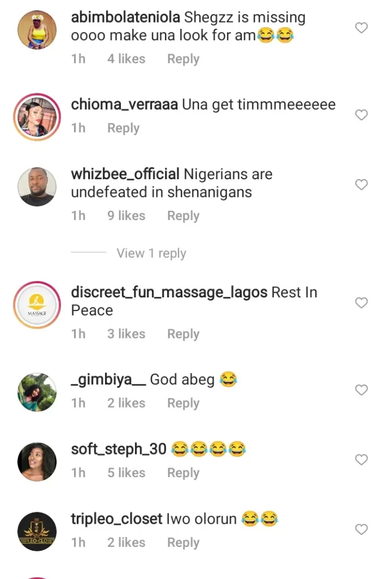The image size is (392, 579).
Task: Show 4 likes on abimbolateniola's comment
Action: (x=126, y=59)
